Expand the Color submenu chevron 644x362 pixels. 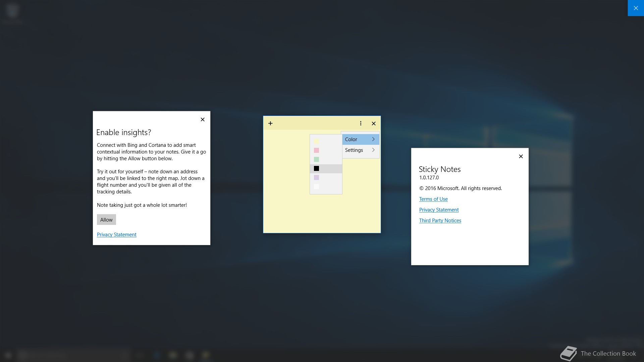tap(373, 139)
